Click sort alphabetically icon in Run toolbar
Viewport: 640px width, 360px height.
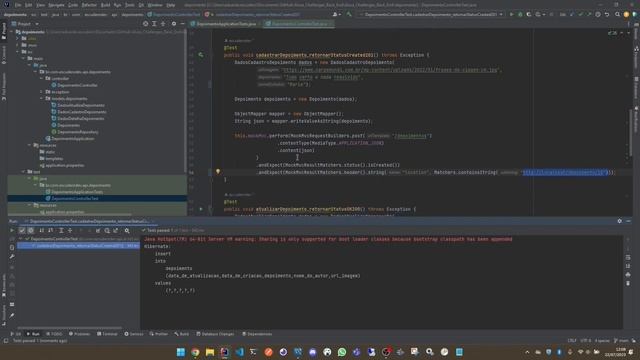click(42, 231)
